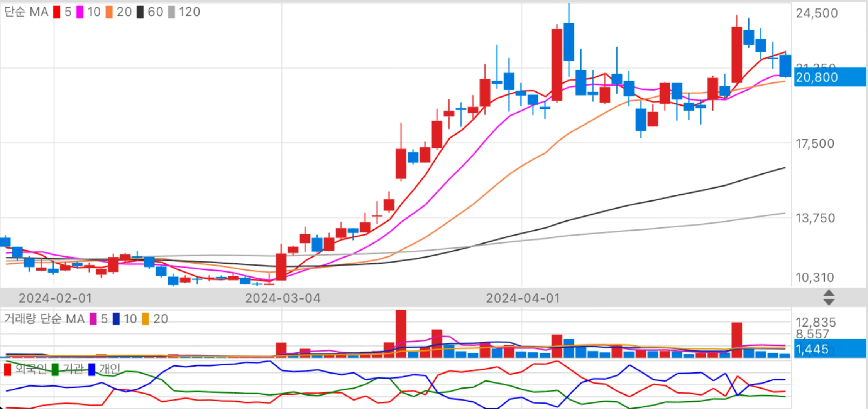Click the 단순 MA legend label
Screen dimensions: 868x409
26,12
